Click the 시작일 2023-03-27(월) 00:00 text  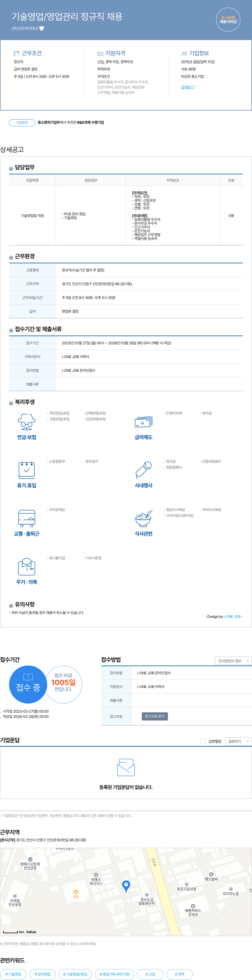click(25, 711)
